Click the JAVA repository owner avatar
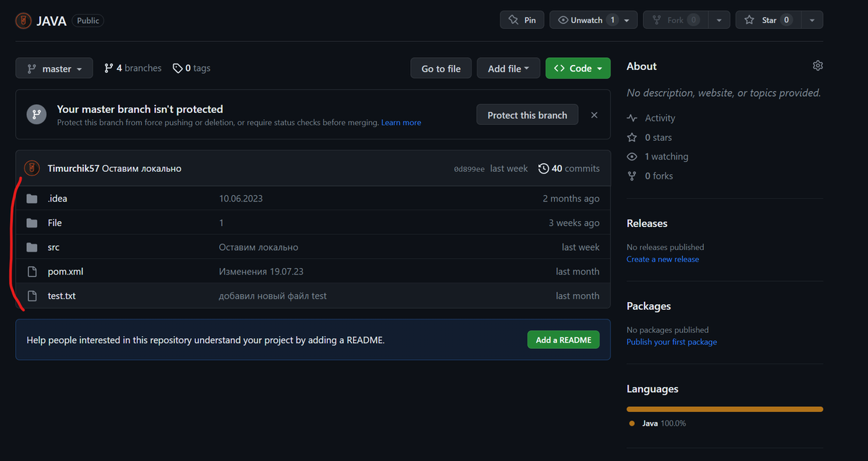 tap(23, 20)
